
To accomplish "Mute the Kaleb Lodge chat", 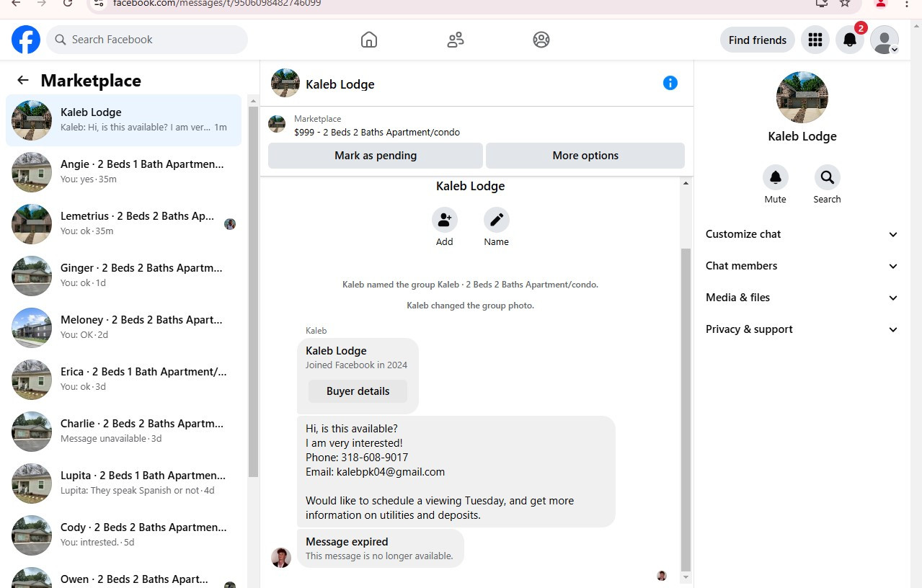I will (776, 177).
